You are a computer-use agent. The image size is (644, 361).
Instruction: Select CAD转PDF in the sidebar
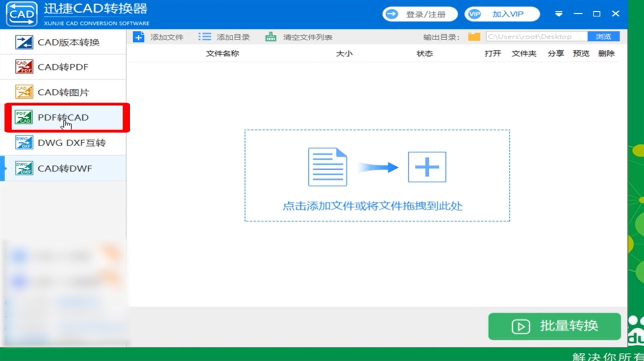pos(63,67)
